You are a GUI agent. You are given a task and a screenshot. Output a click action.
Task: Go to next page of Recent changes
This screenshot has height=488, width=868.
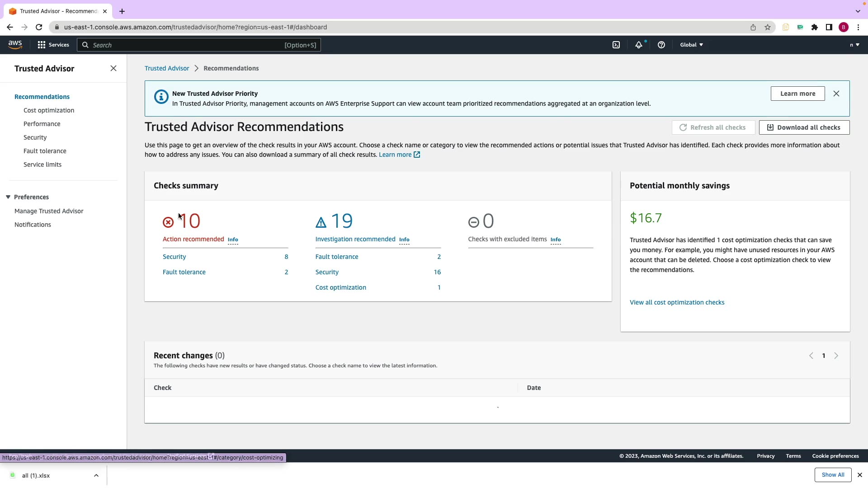[836, 356]
